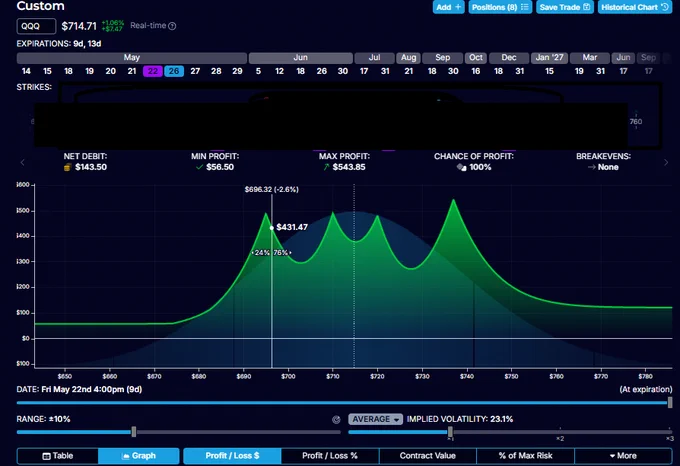Click the May month header
680x466 pixels.
(132, 58)
